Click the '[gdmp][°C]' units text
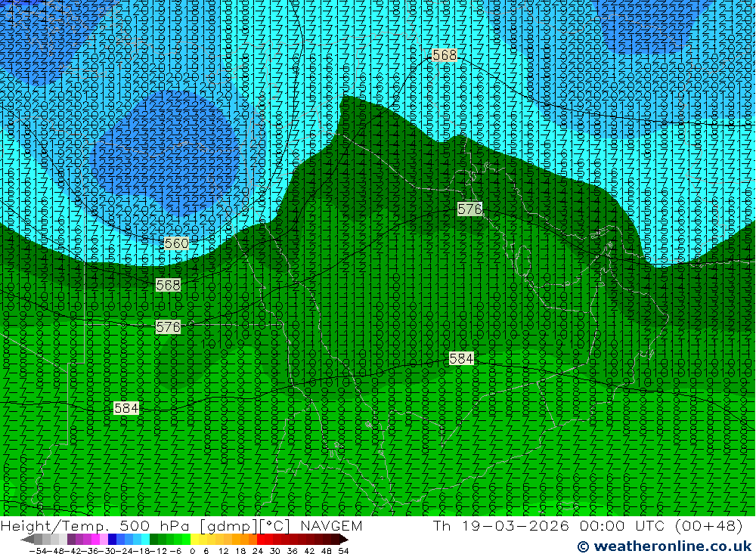The height and width of the screenshot is (554, 756). [x=244, y=525]
